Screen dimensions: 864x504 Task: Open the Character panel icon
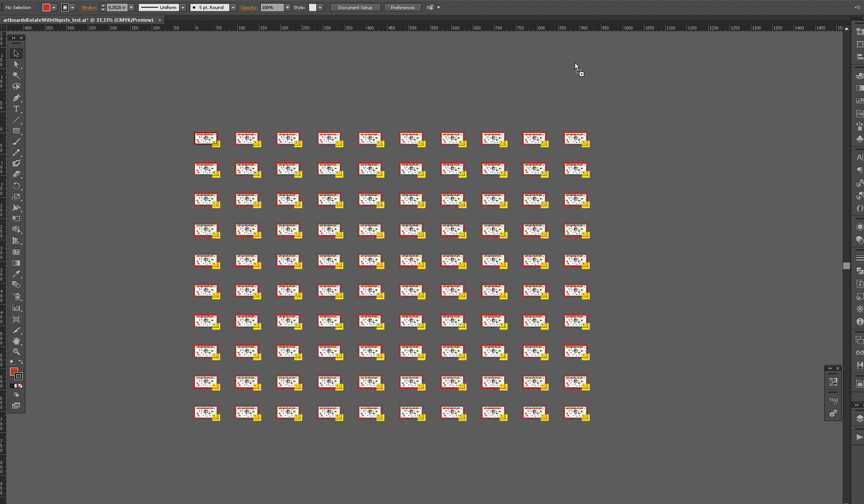(x=859, y=157)
